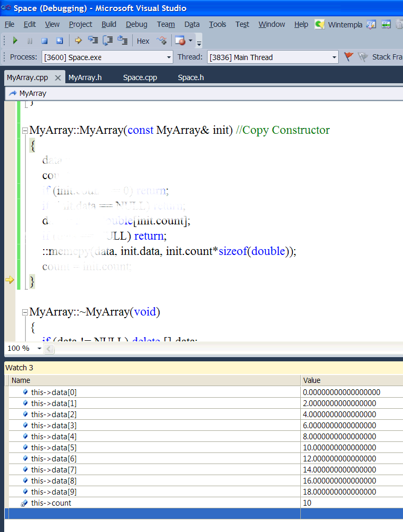The height and width of the screenshot is (532, 403).
Task: Open the Window menu
Action: pos(272,24)
